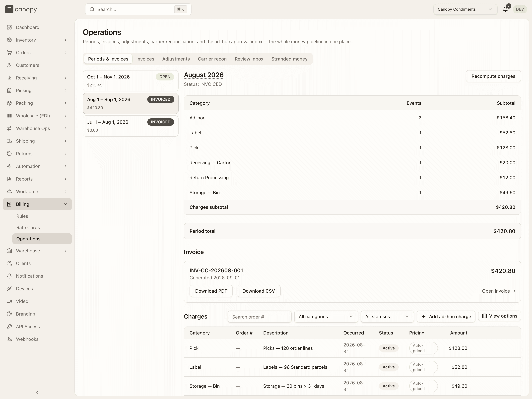Click the Search order # field

(x=260, y=317)
